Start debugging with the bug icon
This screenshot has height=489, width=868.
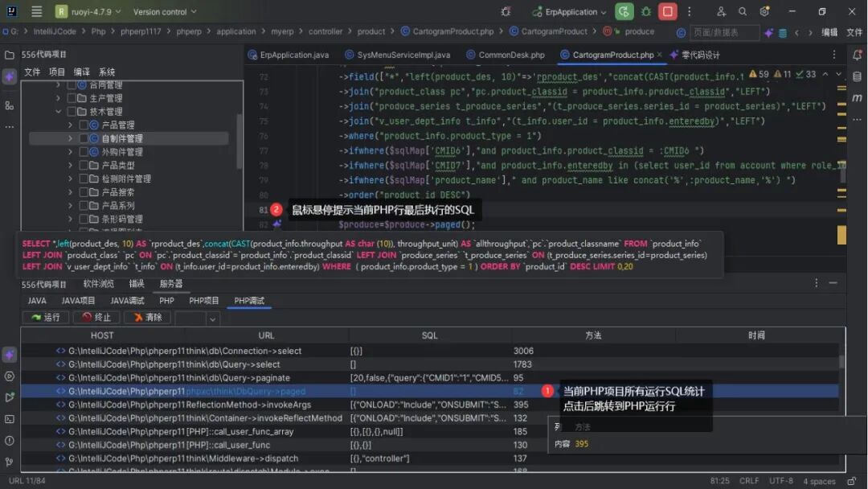point(646,12)
